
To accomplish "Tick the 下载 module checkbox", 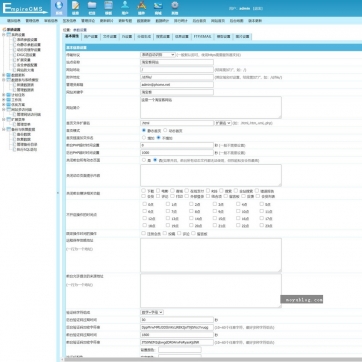I will point(144,191).
